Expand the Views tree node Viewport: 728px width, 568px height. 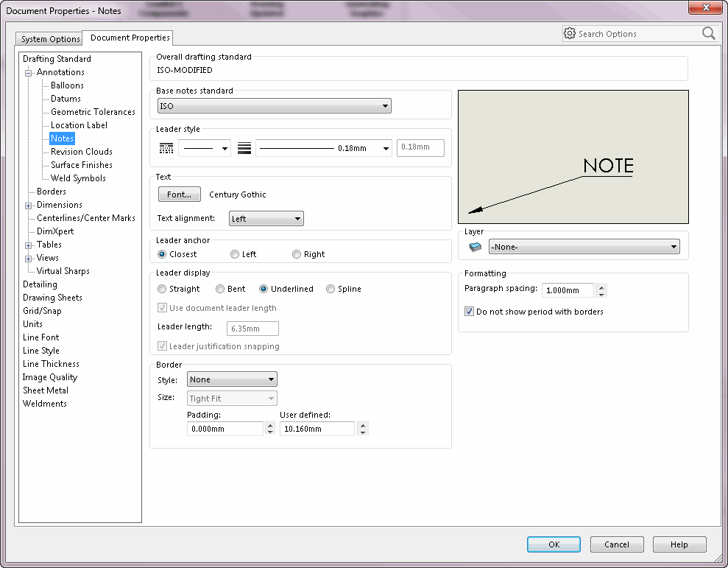pos(28,259)
